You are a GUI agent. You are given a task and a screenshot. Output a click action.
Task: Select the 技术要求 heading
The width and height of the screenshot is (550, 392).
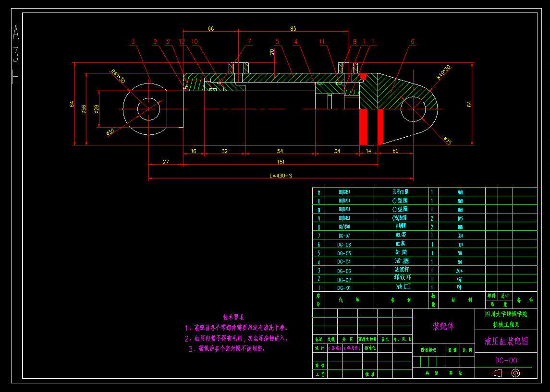point(233,317)
